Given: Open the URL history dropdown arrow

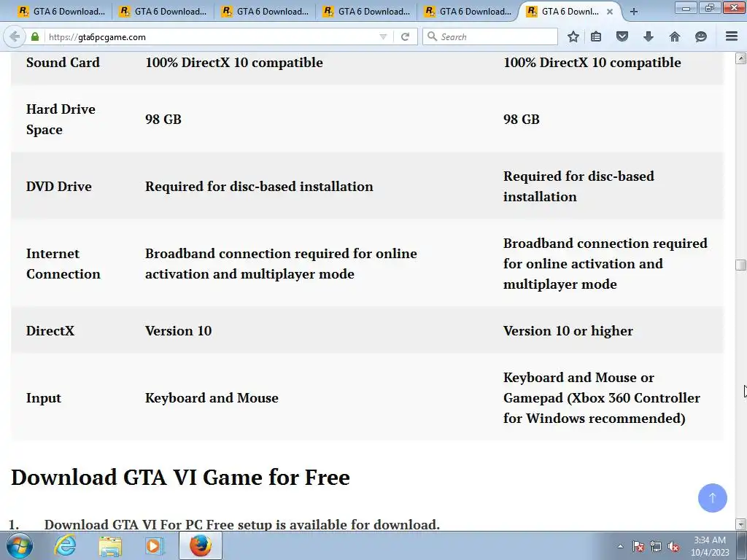Looking at the screenshot, I should coord(383,36).
